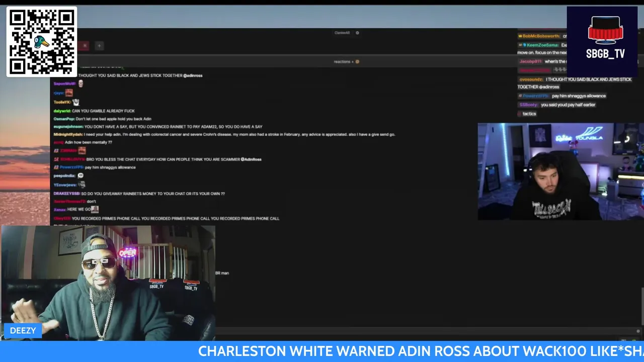The height and width of the screenshot is (362, 644).
Task: Click the scrolling news ticker headline
Action: [x=421, y=351]
